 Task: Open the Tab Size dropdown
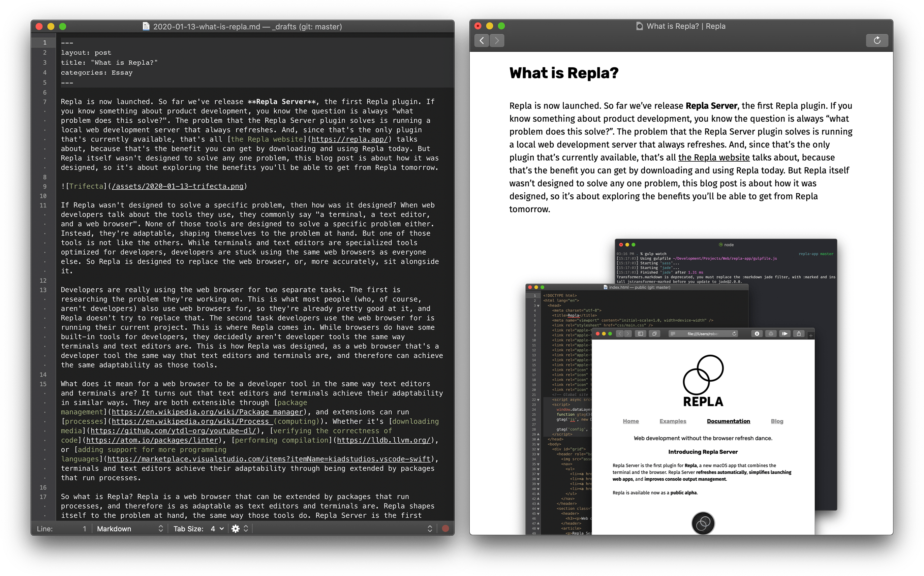[x=199, y=529]
